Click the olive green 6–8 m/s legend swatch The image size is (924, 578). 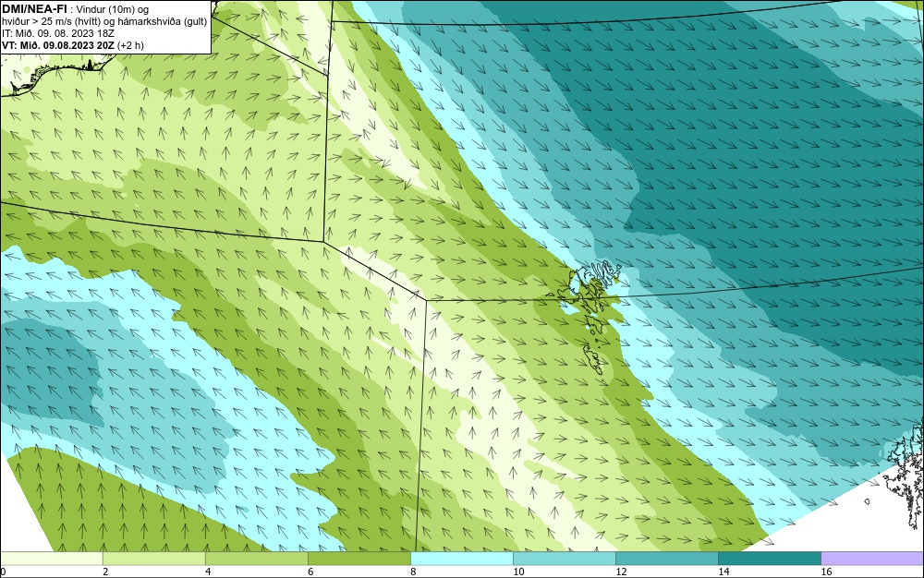pyautogui.click(x=359, y=559)
